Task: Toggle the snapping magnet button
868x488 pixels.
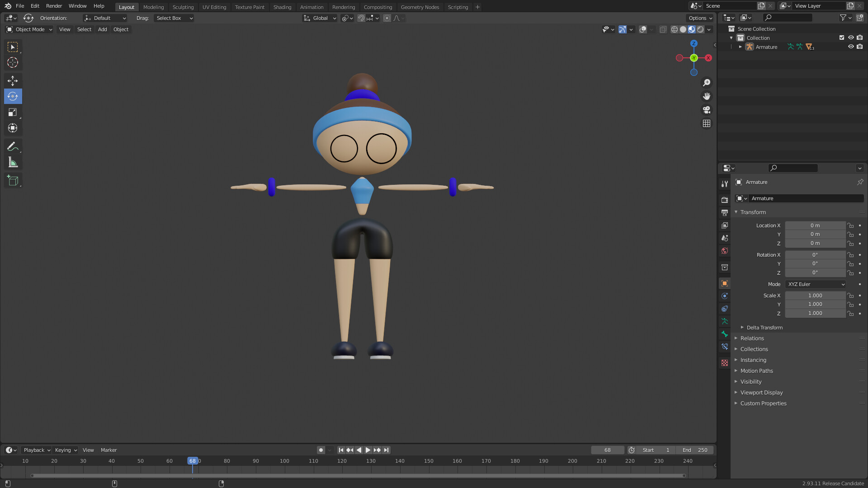Action: 361,18
